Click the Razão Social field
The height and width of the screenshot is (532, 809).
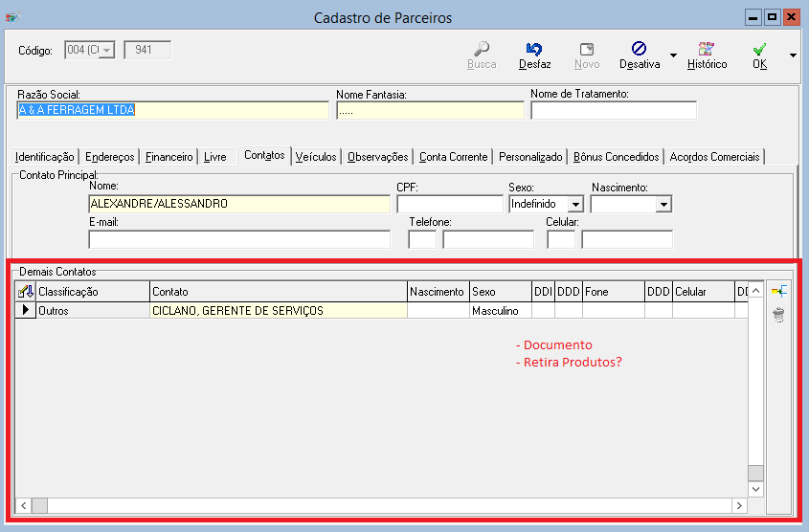tap(173, 110)
